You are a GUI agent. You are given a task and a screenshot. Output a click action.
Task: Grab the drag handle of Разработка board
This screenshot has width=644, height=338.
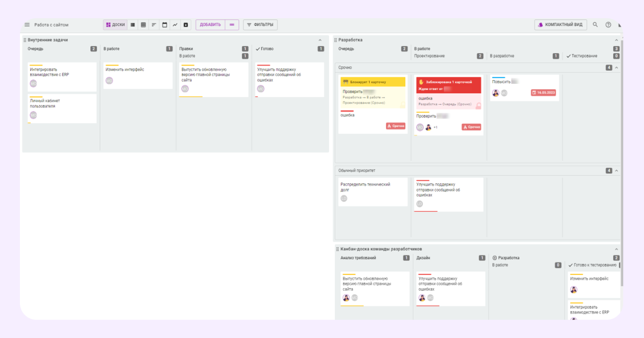click(336, 40)
